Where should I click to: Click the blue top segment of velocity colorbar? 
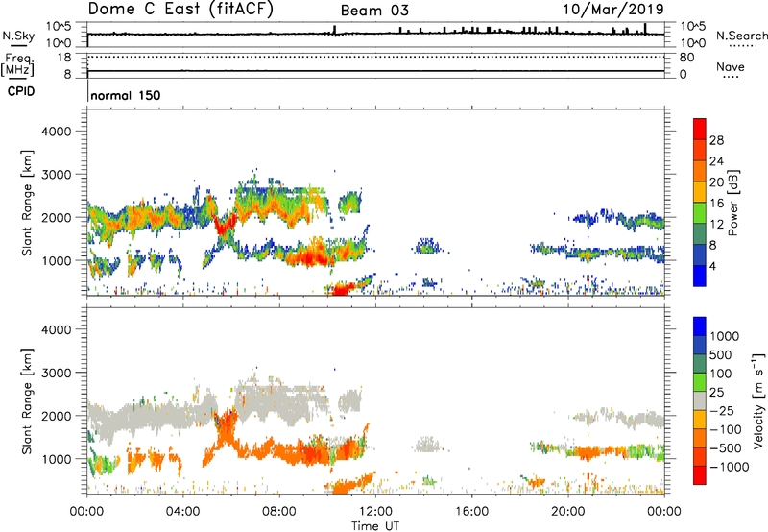pyautogui.click(x=700, y=326)
